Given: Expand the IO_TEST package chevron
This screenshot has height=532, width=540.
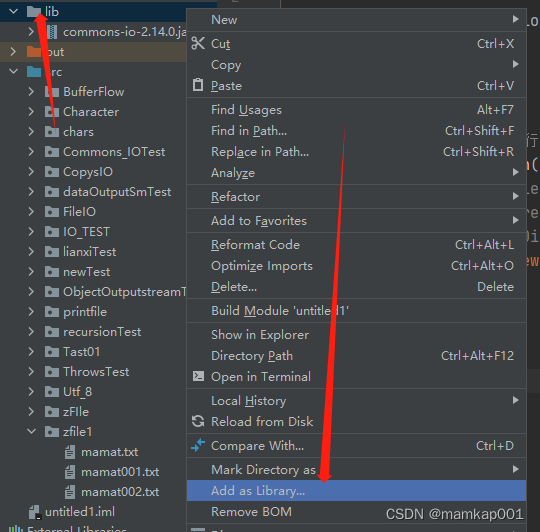Looking at the screenshot, I should [31, 231].
